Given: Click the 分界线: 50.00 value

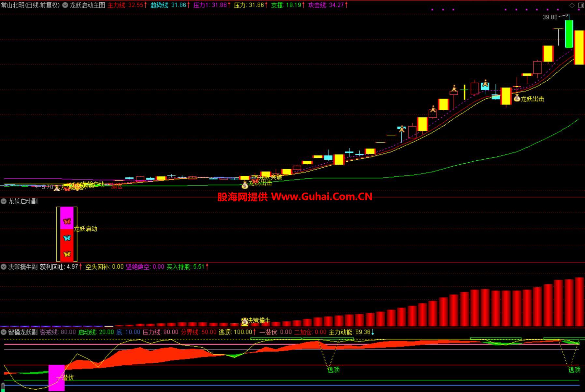Looking at the screenshot, I should (199, 332).
